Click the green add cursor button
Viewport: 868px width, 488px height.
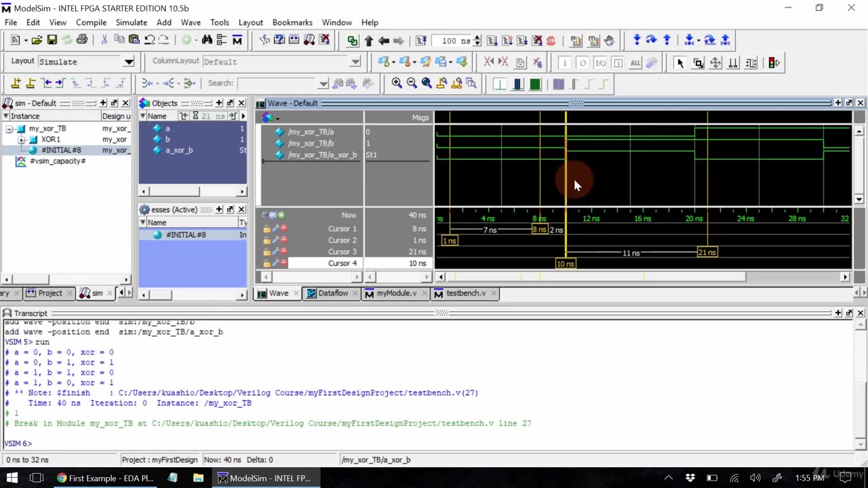tap(281, 215)
